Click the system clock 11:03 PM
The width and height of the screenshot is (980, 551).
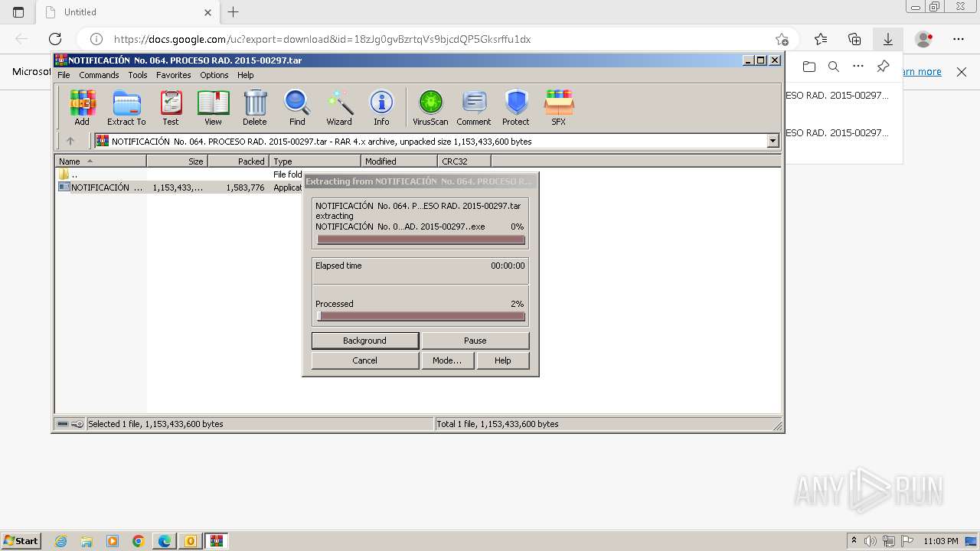pos(941,541)
